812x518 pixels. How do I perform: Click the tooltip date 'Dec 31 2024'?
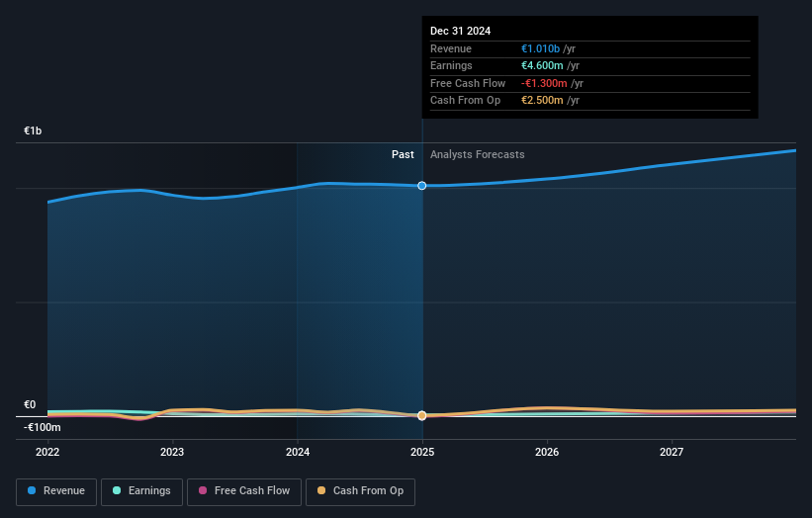(x=460, y=31)
